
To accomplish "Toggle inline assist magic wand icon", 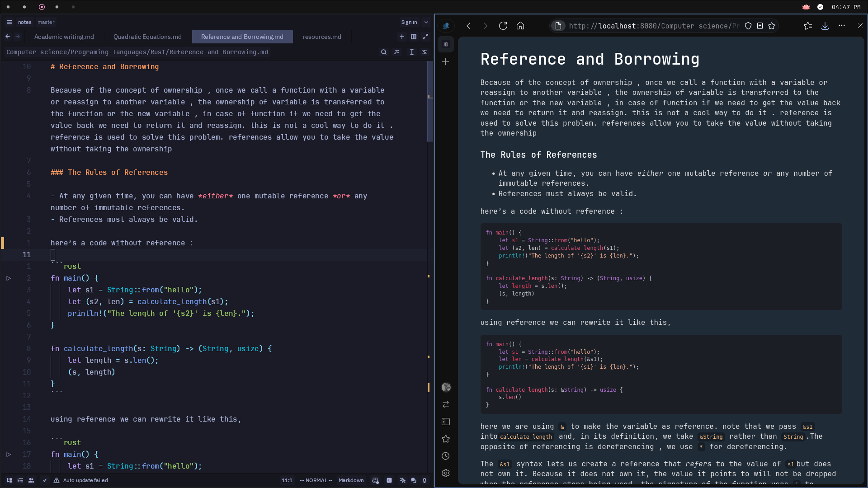I will coord(396,52).
